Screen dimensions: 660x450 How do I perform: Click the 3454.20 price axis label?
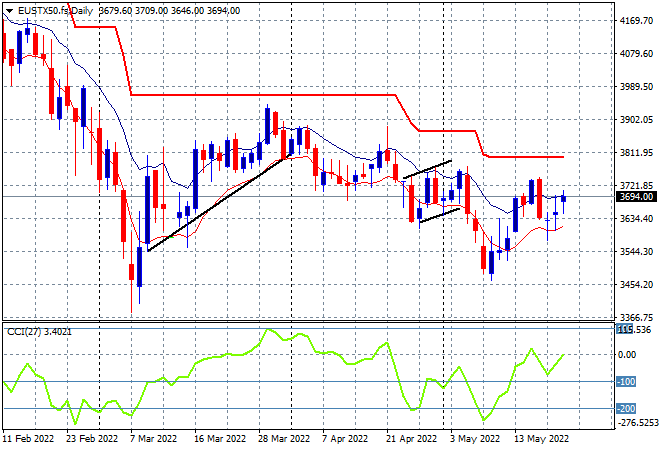click(636, 285)
